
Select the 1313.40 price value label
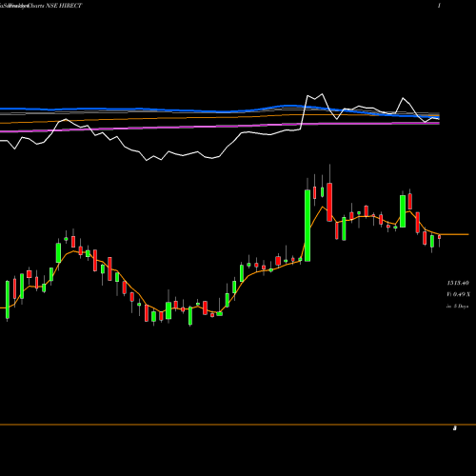458,283
